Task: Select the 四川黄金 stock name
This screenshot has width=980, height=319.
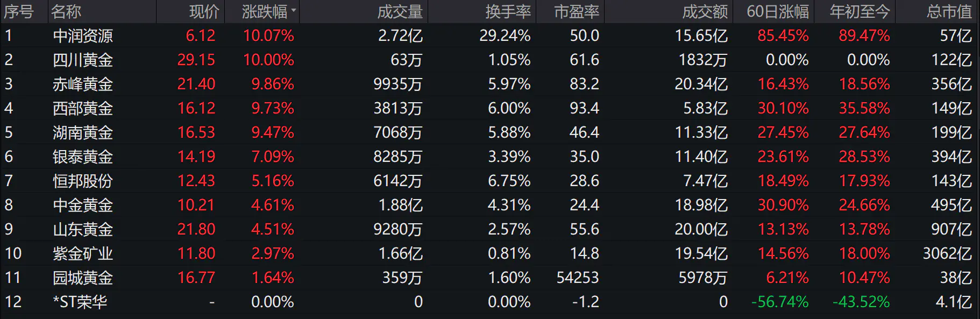Action: tap(83, 60)
